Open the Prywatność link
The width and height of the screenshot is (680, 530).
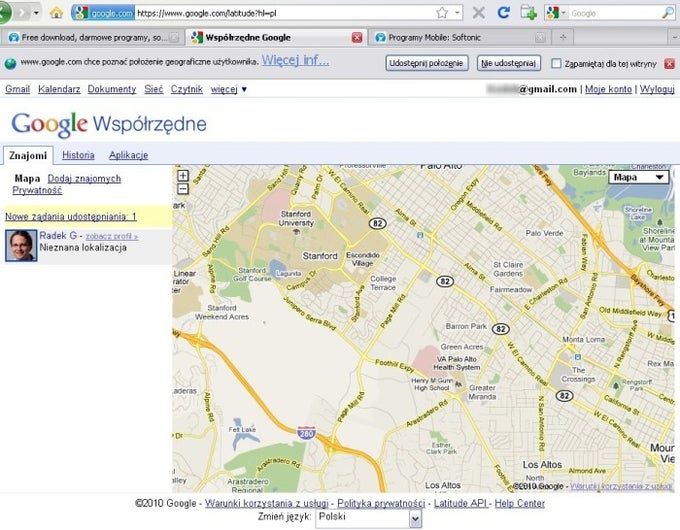point(37,190)
